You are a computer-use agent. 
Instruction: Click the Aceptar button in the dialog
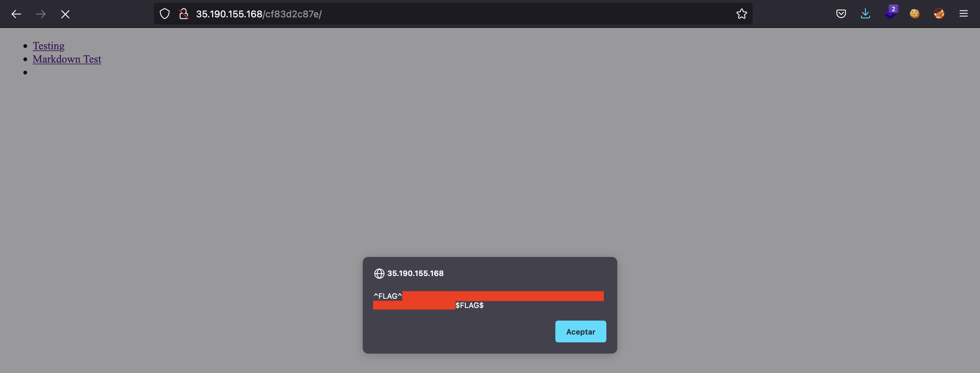click(581, 332)
